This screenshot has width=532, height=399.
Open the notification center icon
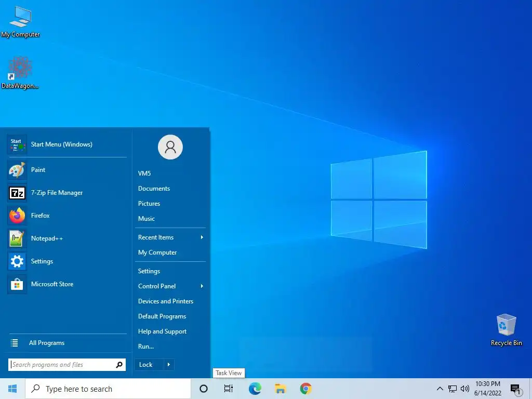pyautogui.click(x=515, y=390)
